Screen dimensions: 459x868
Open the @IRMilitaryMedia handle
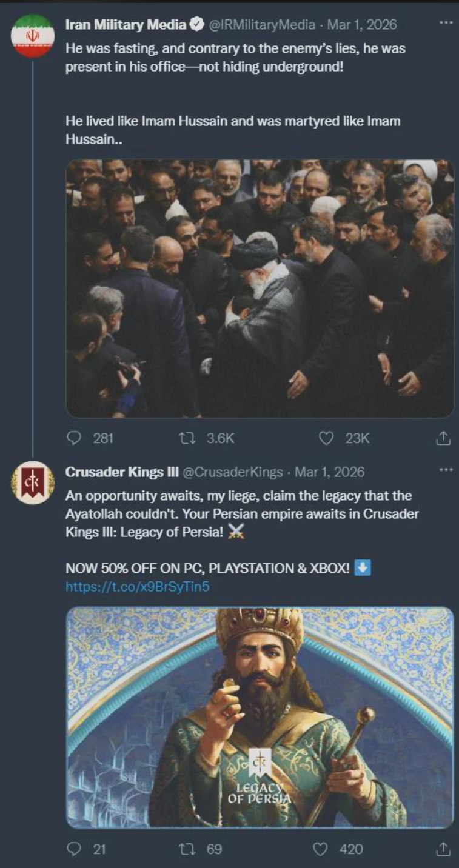click(262, 25)
